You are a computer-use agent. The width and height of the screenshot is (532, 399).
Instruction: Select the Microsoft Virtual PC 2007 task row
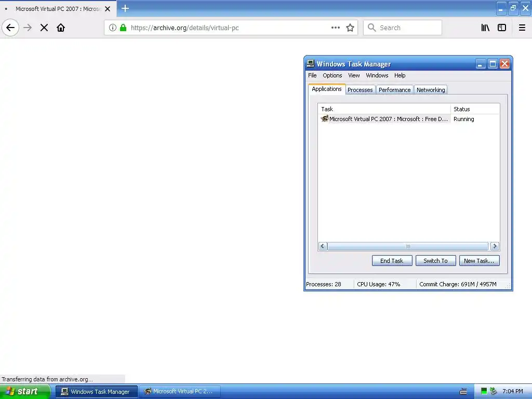tap(408, 119)
